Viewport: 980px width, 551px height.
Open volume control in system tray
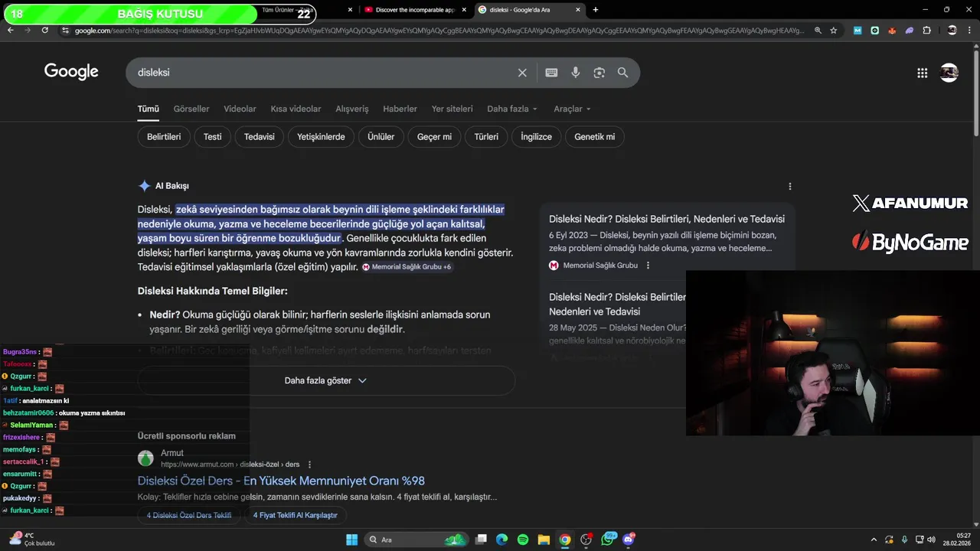pyautogui.click(x=931, y=540)
